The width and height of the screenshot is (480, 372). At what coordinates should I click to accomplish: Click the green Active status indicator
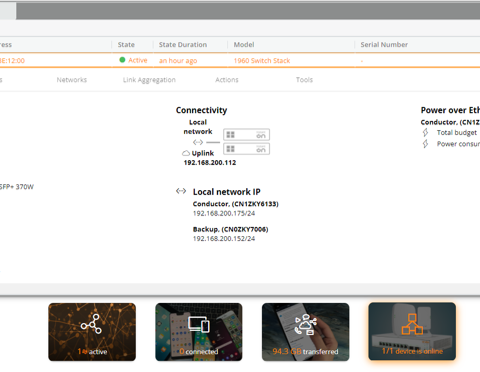click(x=122, y=60)
